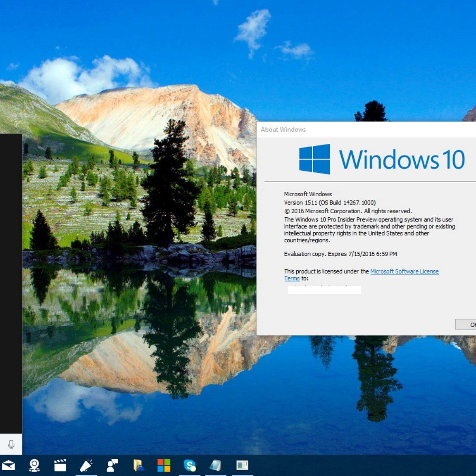
Task: Click the Evaluation copy expiry line
Action: [340, 254]
